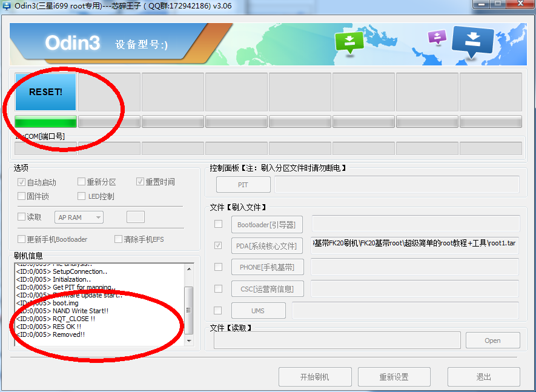Check the 清除手机EFS option

coord(118,239)
